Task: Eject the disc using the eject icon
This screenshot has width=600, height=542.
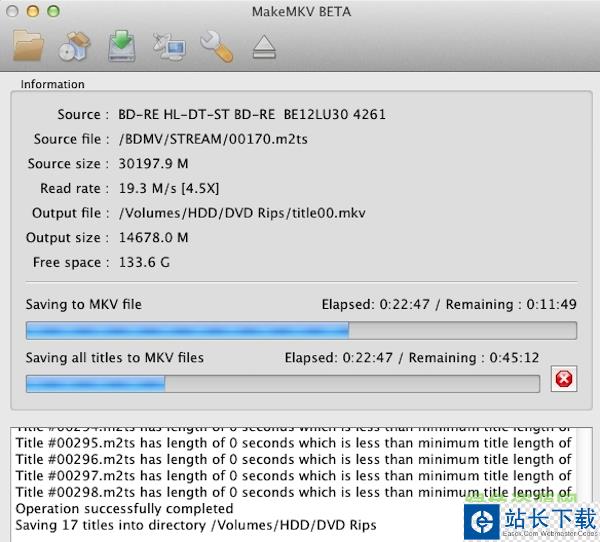Action: tap(264, 47)
